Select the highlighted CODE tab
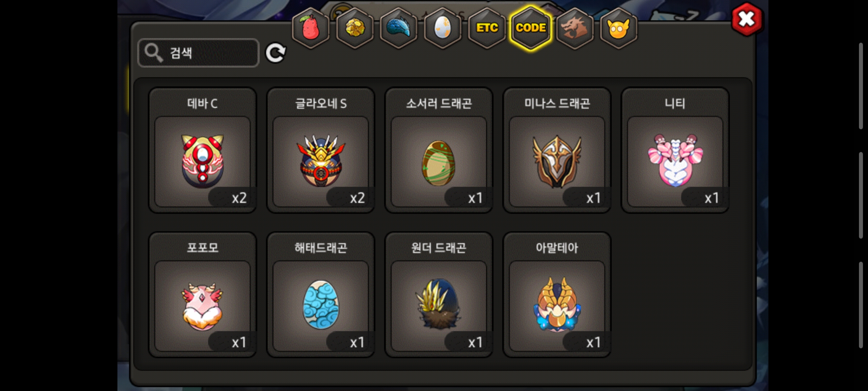Viewport: 868px width, 391px height. click(x=531, y=28)
